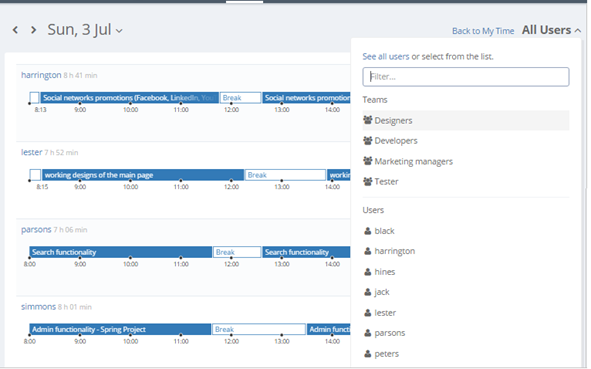Select the Designers team
This screenshot has width=591, height=369.
465,121
